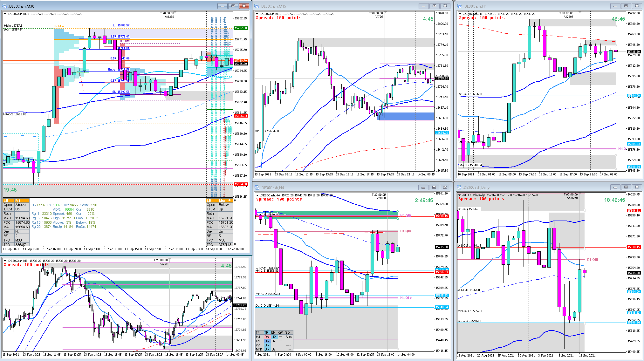The height and width of the screenshot is (361, 644).
Task: Maximize the .DE30Cash,Daily chart window
Action: click(626, 187)
